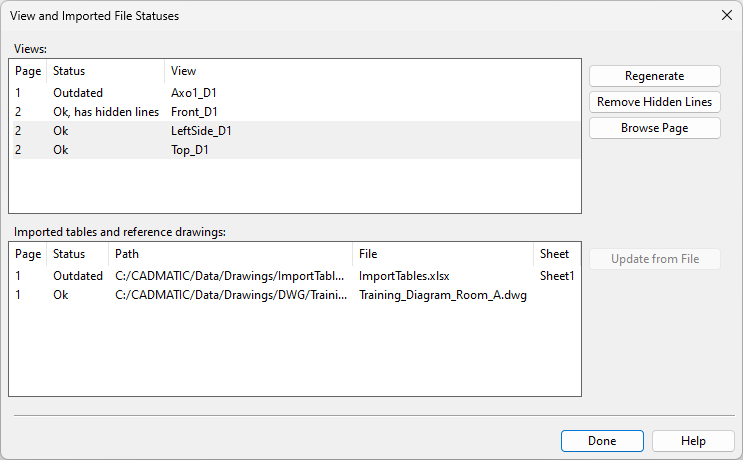
Task: Select the Training_Diagram_Room_A.dwg row
Action: 295,295
